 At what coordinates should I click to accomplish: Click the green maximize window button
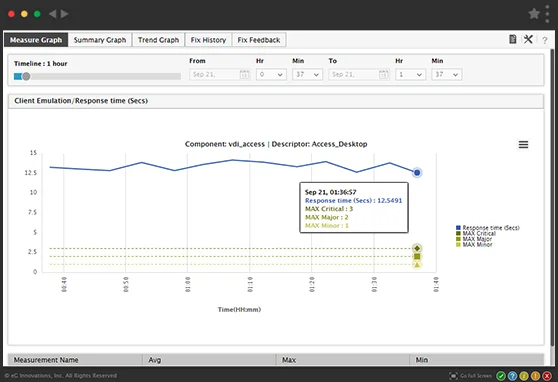pos(37,14)
